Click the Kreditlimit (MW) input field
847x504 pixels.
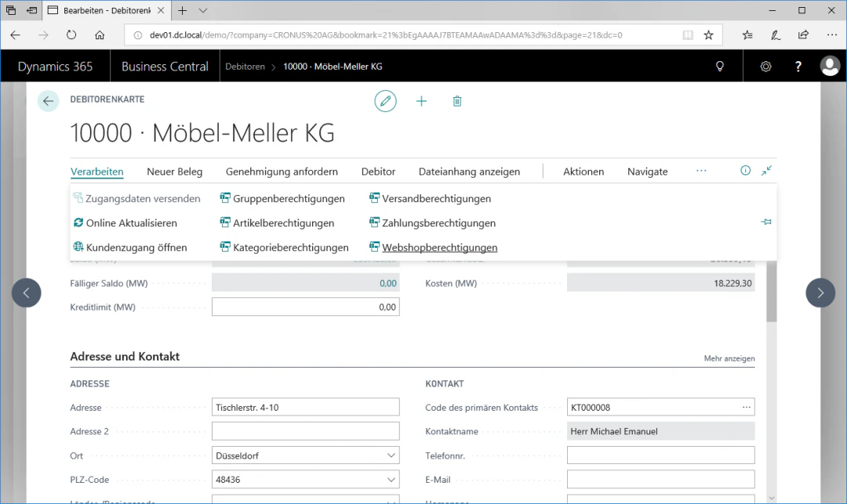tap(306, 307)
